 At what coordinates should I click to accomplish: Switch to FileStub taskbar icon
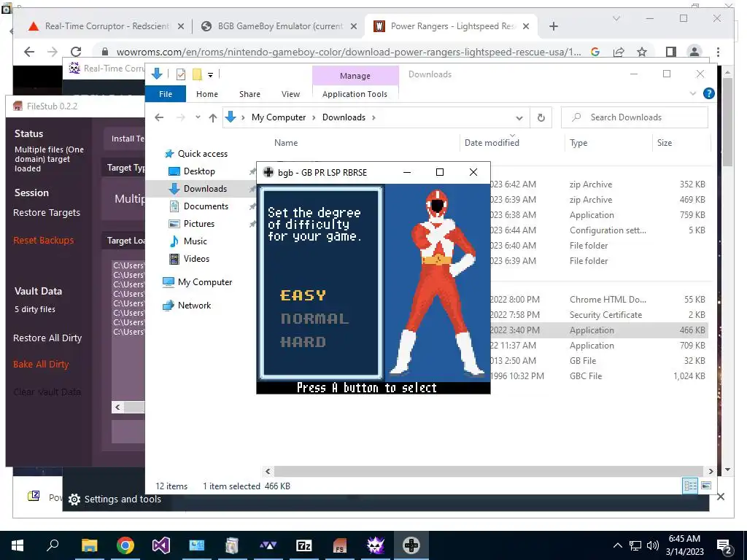340,545
